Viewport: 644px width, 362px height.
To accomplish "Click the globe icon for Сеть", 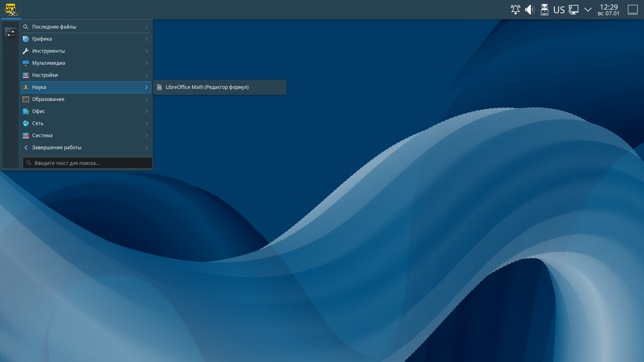I will (x=26, y=123).
